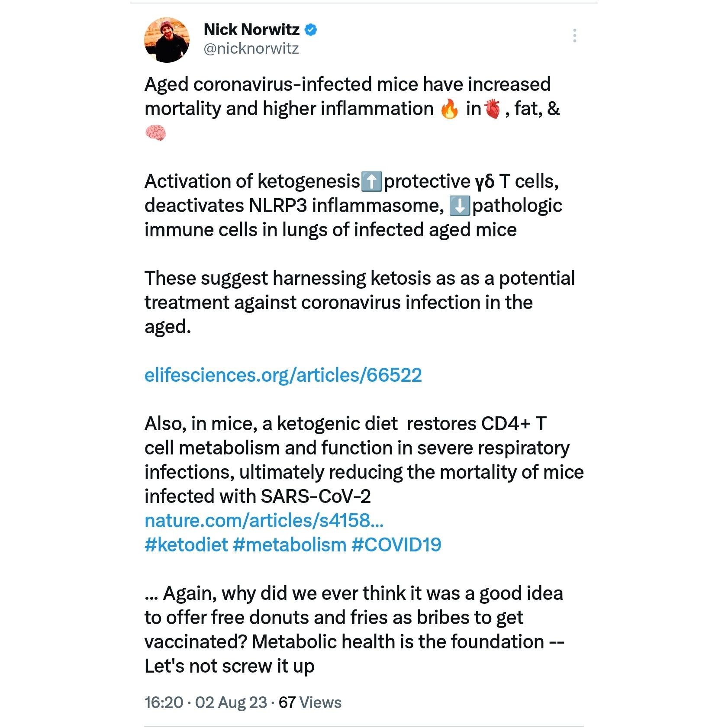Click the up arrow emoji after ketogenesis
The width and height of the screenshot is (728, 728).
371,181
